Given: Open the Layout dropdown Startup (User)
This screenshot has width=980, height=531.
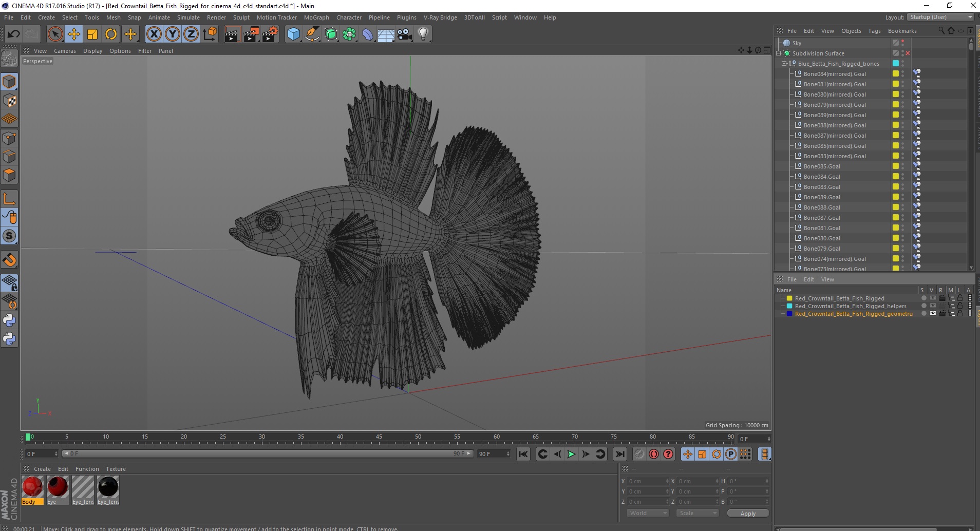Looking at the screenshot, I should point(940,17).
